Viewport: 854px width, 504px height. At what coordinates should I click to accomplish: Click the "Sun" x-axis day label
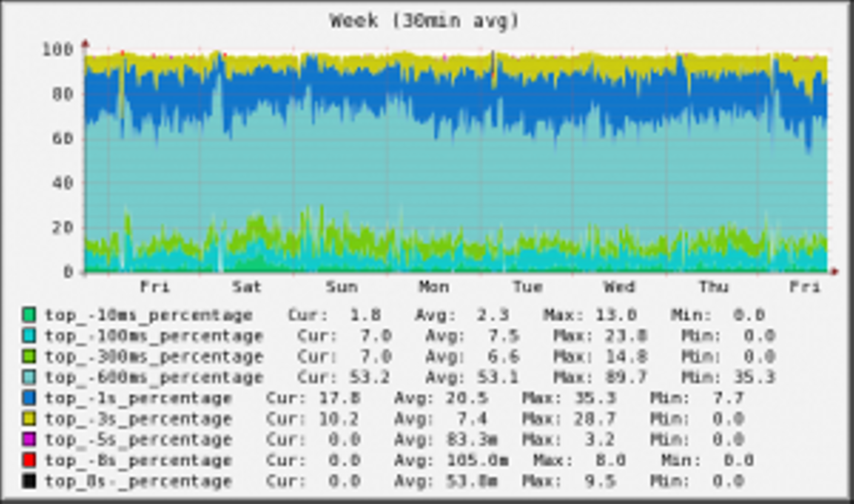click(342, 287)
